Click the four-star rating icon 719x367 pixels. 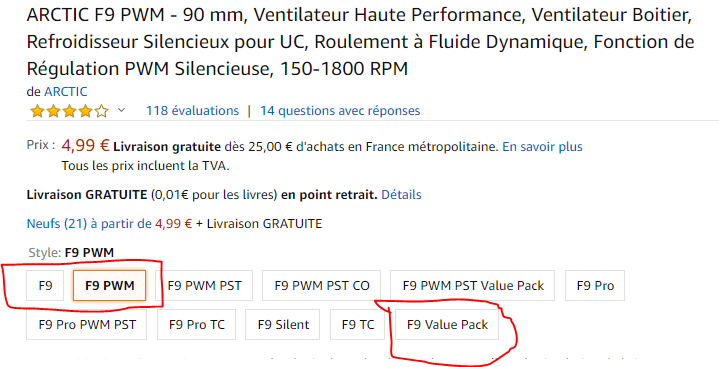[x=69, y=111]
